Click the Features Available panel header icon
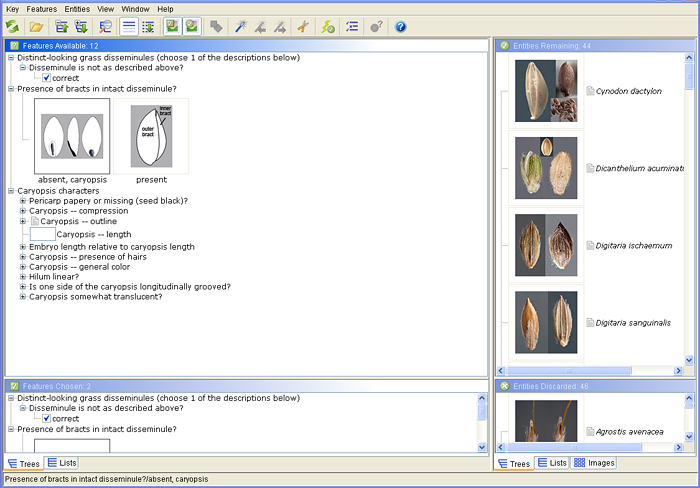This screenshot has height=488, width=700. (x=14, y=46)
